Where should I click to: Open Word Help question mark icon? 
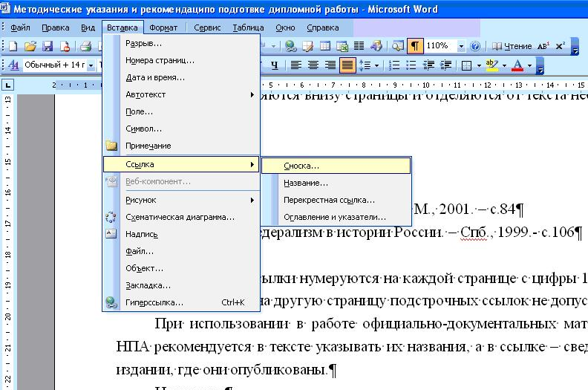click(x=475, y=46)
